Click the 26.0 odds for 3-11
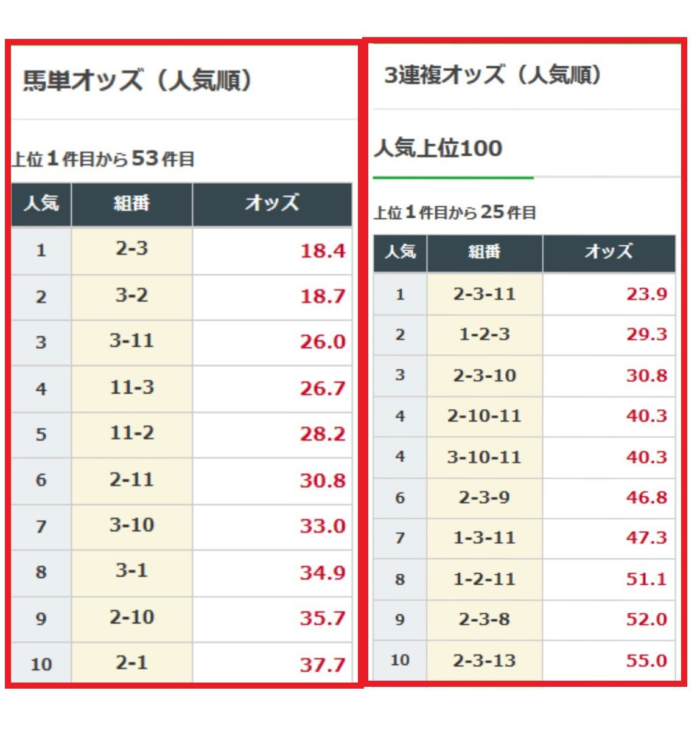The height and width of the screenshot is (730, 700). pyautogui.click(x=323, y=342)
